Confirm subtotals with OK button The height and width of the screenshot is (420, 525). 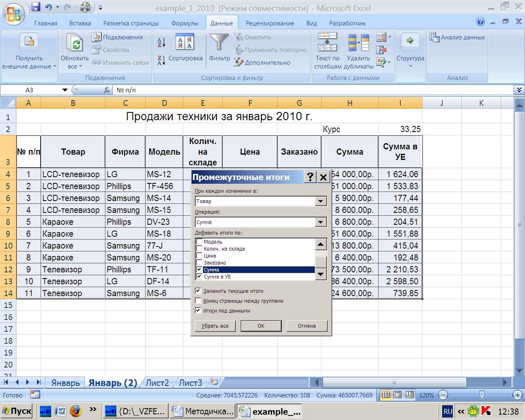click(x=261, y=326)
